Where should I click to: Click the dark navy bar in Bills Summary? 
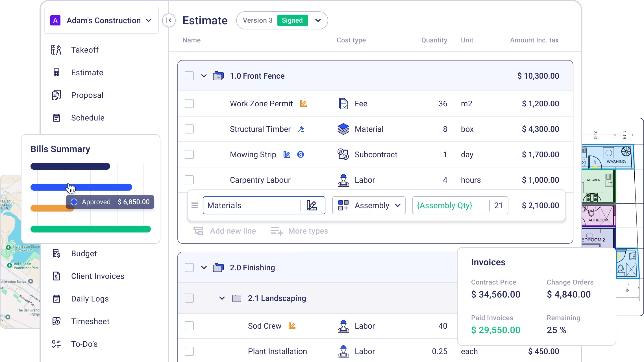point(70,166)
